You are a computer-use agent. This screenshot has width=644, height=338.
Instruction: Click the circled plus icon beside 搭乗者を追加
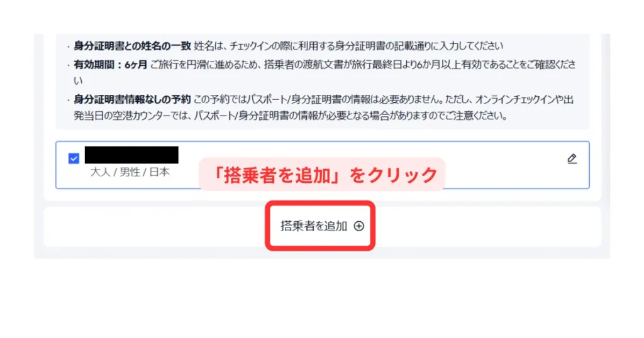click(x=359, y=226)
